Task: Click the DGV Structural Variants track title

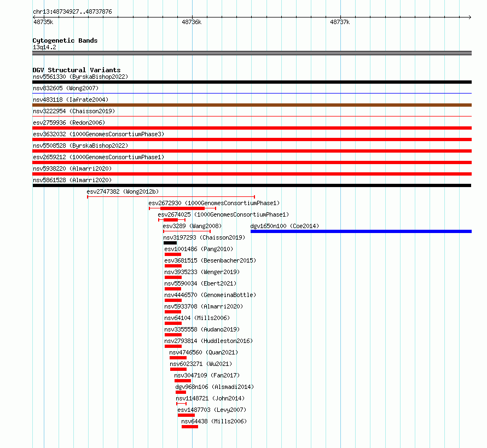Action: 77,70
